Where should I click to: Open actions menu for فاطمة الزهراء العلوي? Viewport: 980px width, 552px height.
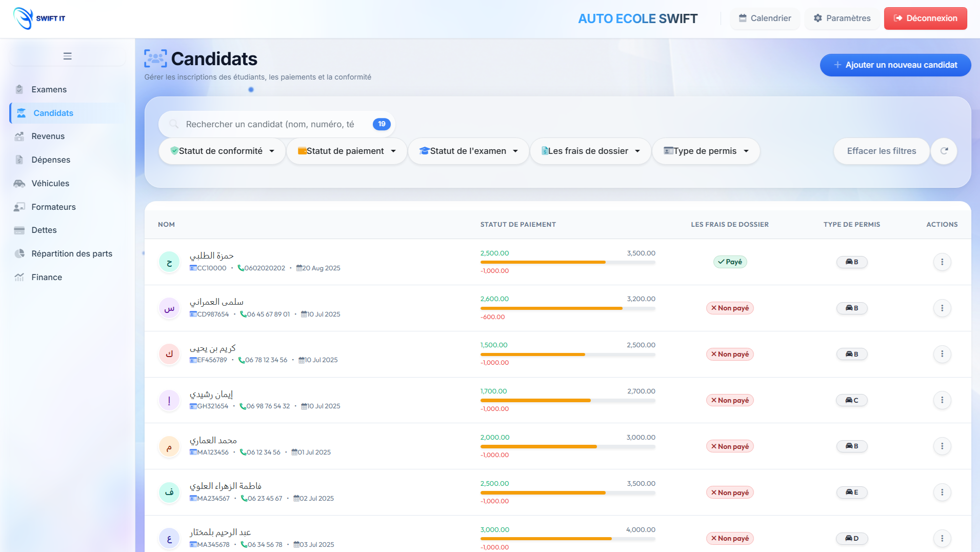tap(942, 492)
